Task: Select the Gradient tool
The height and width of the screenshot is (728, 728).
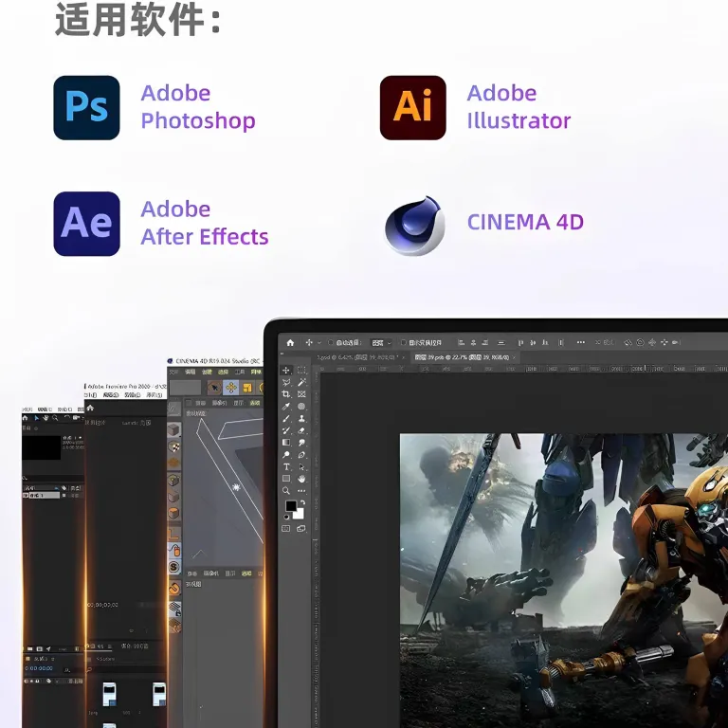Action: [286, 443]
